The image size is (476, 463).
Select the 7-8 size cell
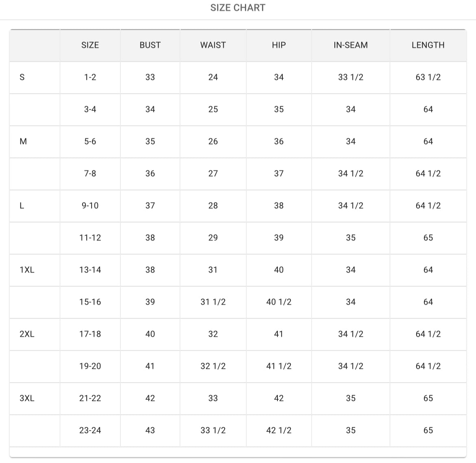(x=90, y=174)
